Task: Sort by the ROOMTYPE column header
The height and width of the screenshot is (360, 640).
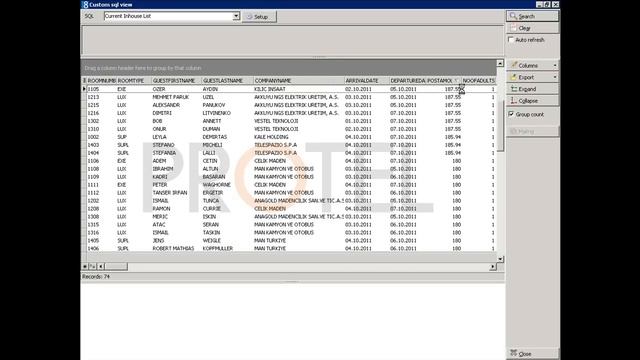Action: 134,81
